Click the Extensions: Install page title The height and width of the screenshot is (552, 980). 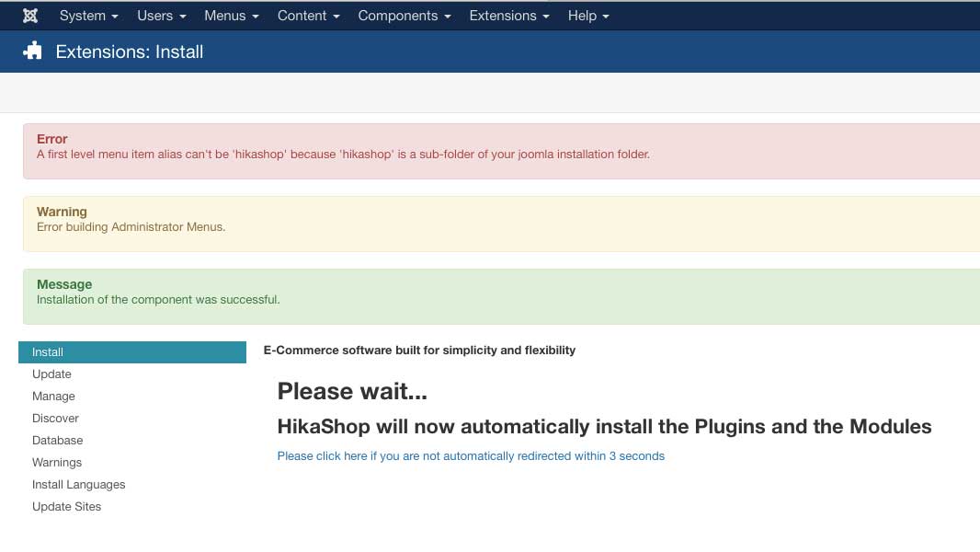click(130, 52)
